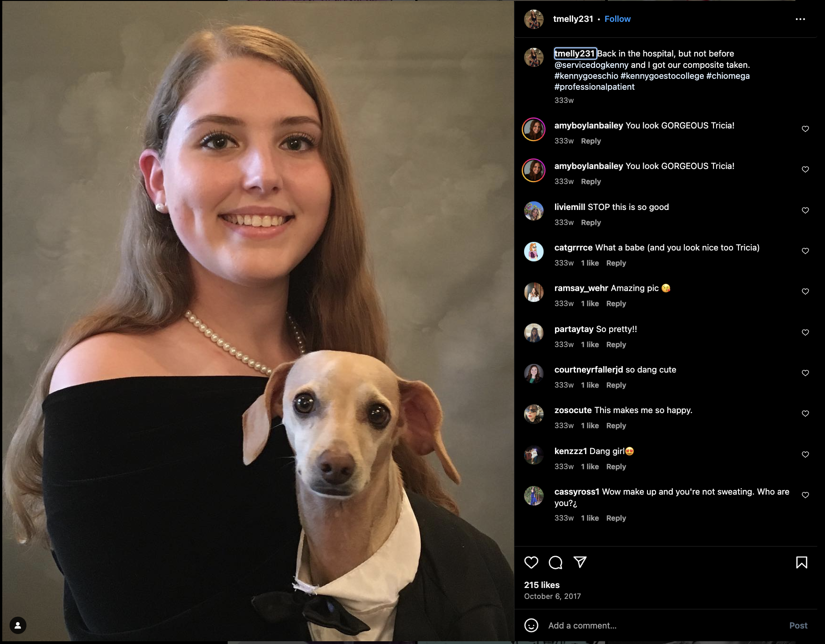Like the post with the heart icon

click(531, 562)
